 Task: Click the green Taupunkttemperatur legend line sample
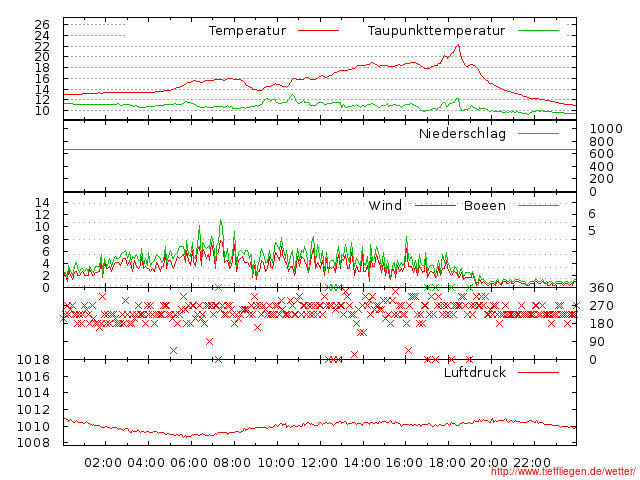[538, 31]
